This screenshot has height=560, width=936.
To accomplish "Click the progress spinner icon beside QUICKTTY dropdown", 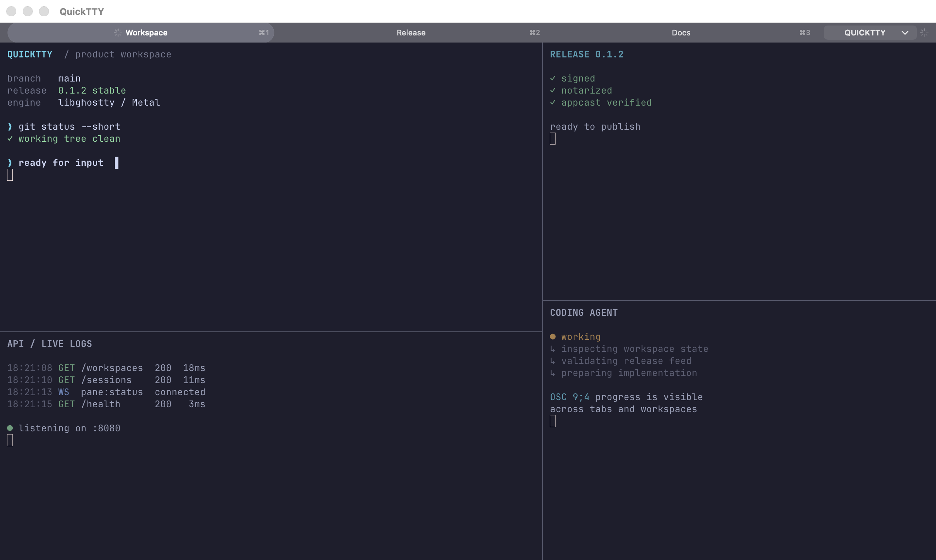I will tap(924, 33).
